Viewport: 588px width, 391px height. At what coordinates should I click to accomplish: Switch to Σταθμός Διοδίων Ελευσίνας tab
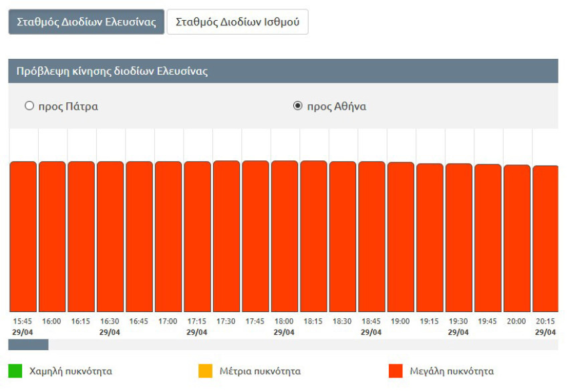pos(86,22)
